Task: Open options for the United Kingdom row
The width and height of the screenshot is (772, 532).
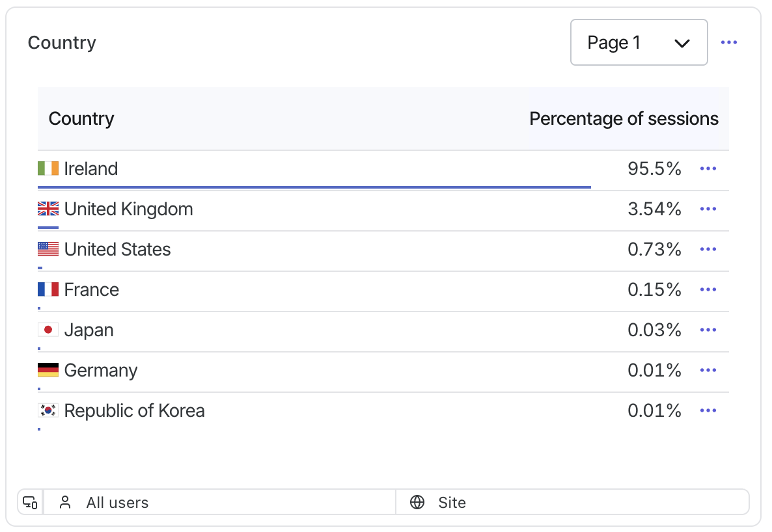Action: [x=708, y=209]
